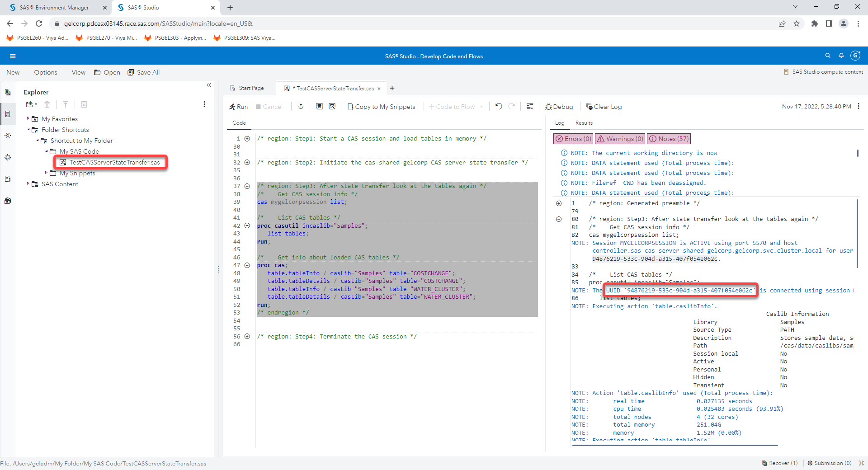Run the program

(x=238, y=107)
